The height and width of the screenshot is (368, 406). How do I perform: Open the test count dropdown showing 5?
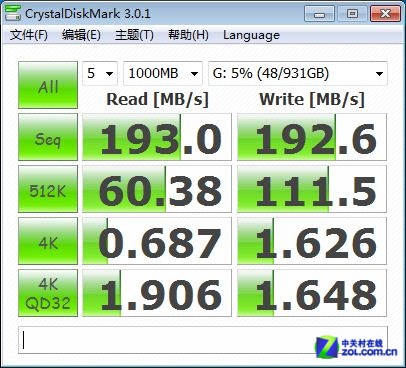click(x=100, y=73)
